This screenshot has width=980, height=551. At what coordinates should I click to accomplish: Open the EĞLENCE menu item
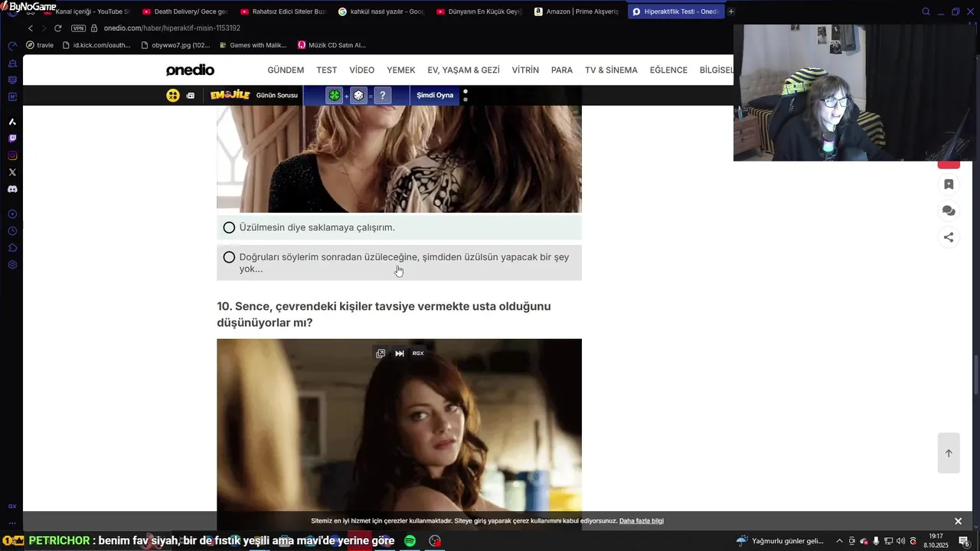[x=668, y=70]
